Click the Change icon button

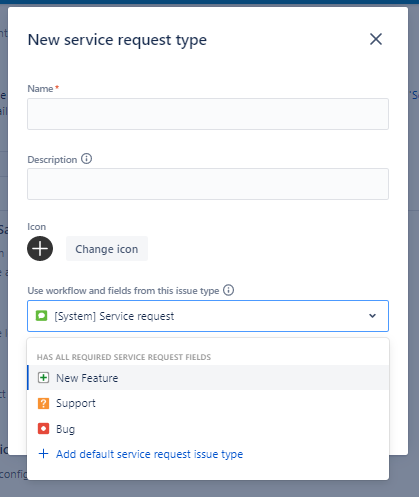point(107,249)
